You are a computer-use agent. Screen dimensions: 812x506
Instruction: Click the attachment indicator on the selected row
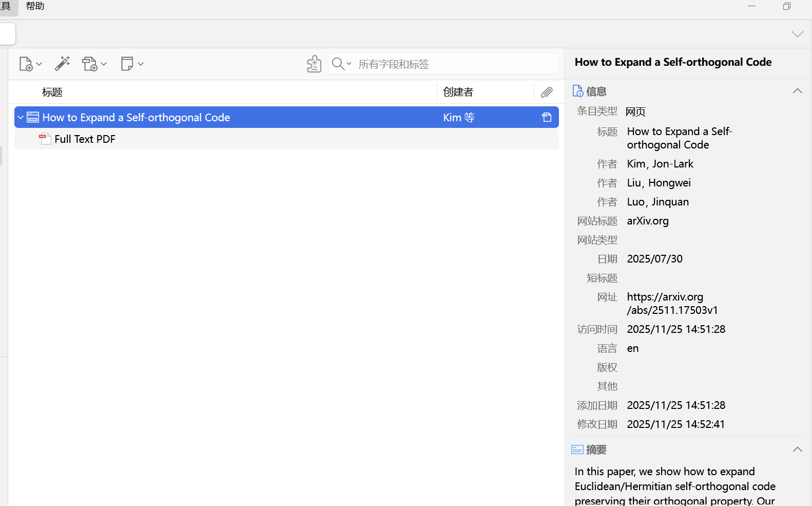(x=547, y=118)
